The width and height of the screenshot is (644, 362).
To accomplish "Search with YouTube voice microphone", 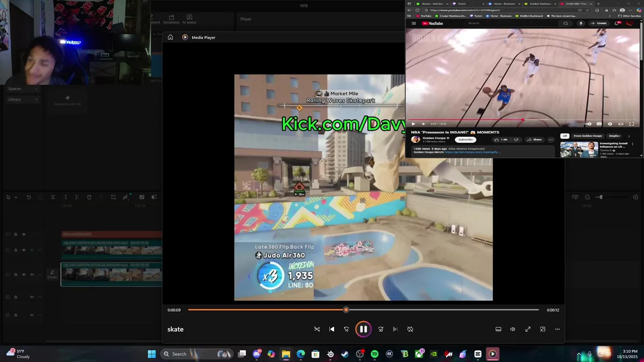I will [x=581, y=23].
